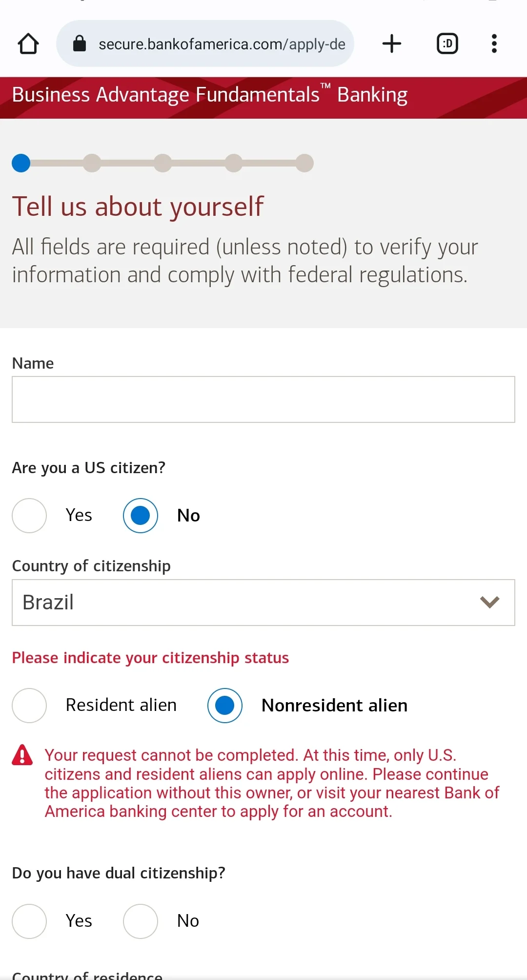Click the Country of citizenship chevron arrow
The height and width of the screenshot is (980, 527).
[x=489, y=602]
